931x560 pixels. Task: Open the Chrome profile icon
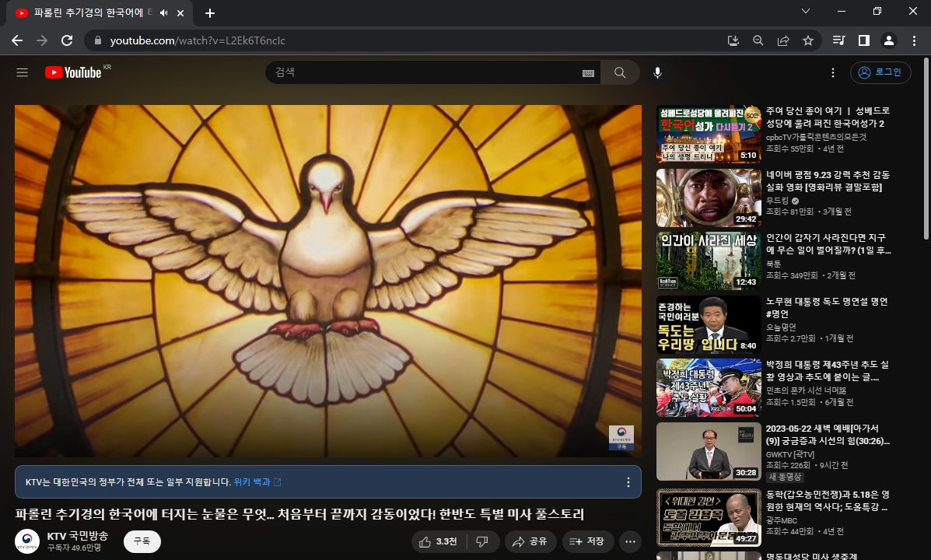(x=889, y=40)
